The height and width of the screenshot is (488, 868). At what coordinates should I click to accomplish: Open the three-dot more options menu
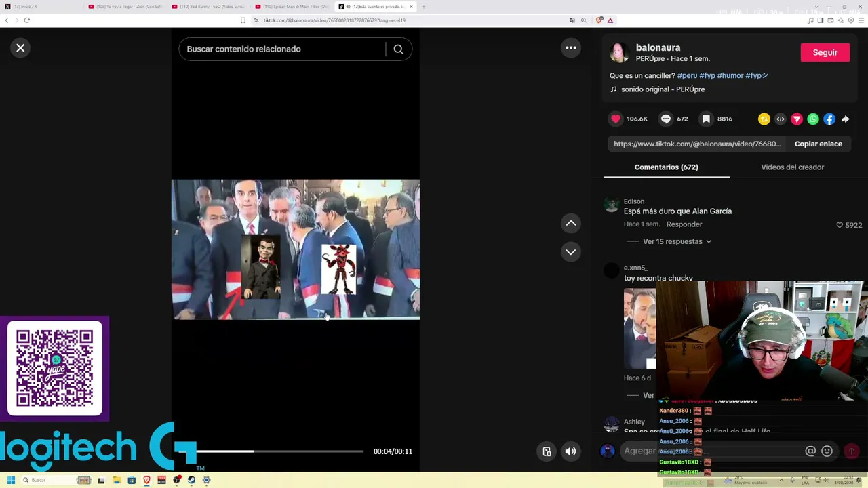coord(571,48)
